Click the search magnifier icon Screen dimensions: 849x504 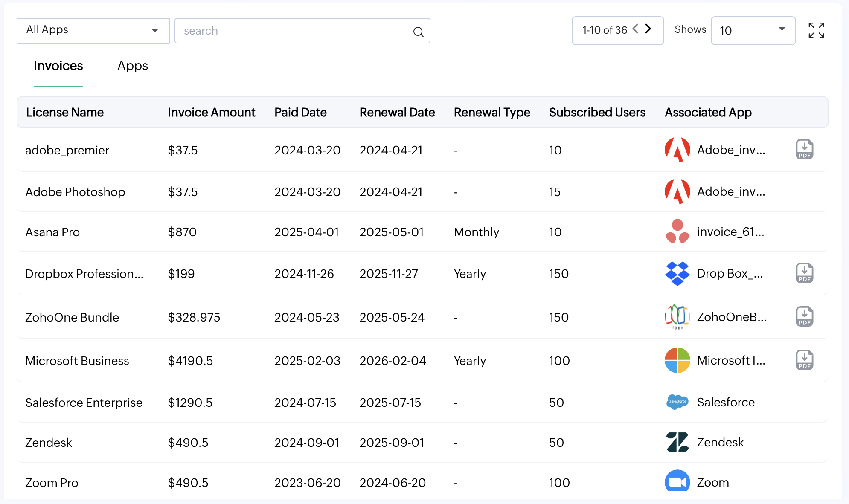tap(418, 31)
